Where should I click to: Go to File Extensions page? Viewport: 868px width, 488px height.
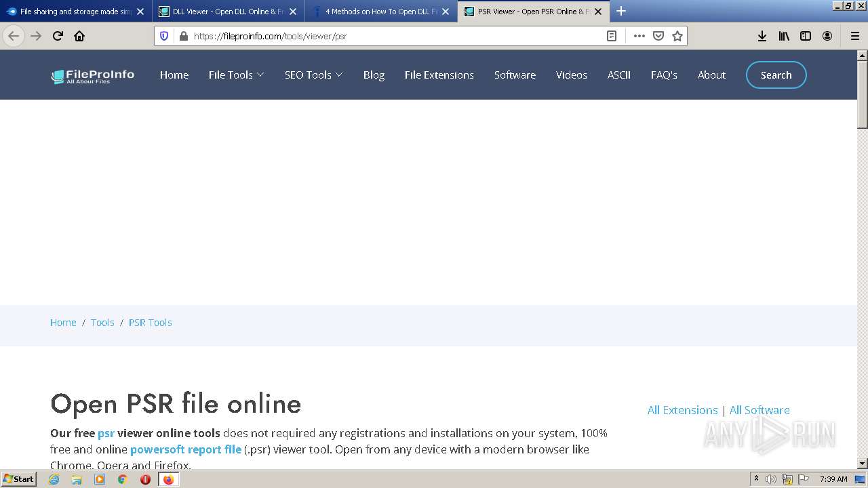tap(439, 75)
